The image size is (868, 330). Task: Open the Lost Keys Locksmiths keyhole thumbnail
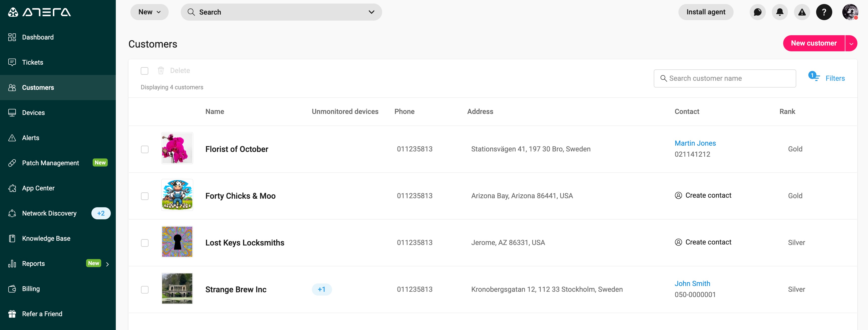coord(177,242)
